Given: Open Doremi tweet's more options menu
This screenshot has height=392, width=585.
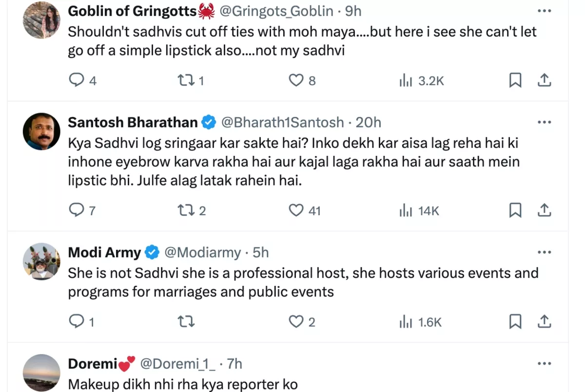Looking at the screenshot, I should 544,363.
